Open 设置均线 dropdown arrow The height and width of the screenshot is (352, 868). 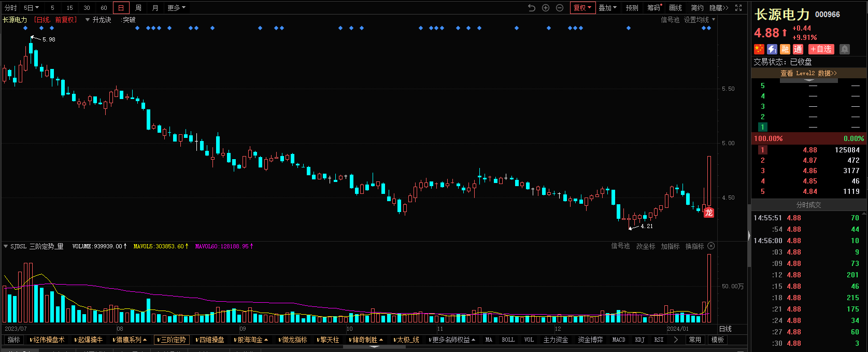714,20
